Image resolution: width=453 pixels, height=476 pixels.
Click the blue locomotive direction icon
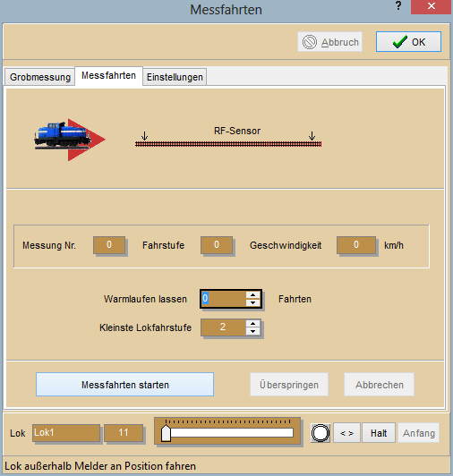coord(70,140)
